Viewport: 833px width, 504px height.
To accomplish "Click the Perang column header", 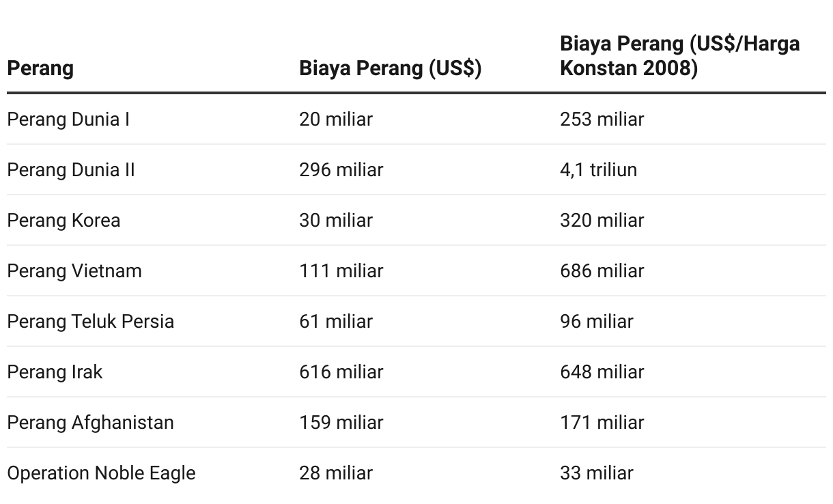I will click(x=40, y=69).
